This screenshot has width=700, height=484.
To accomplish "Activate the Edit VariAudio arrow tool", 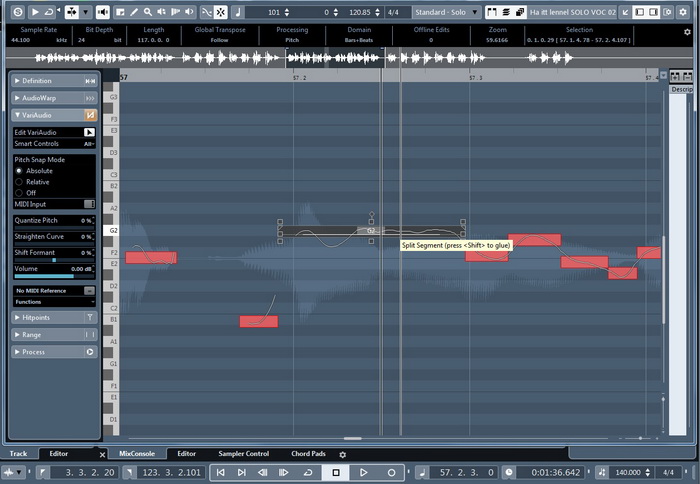I will [89, 132].
